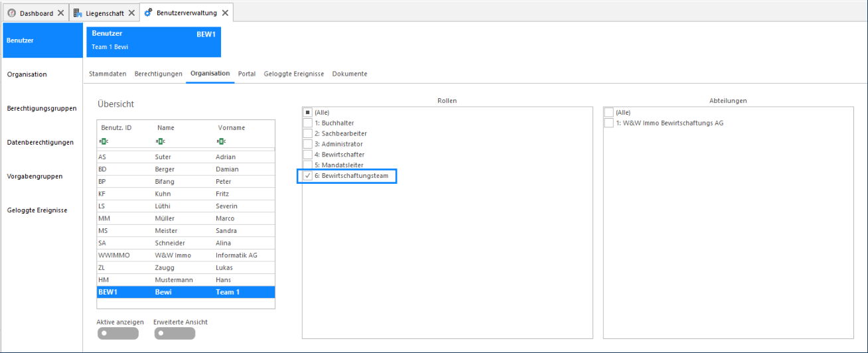Select the user row BP Bifang
This screenshot has height=353, width=868.
186,181
